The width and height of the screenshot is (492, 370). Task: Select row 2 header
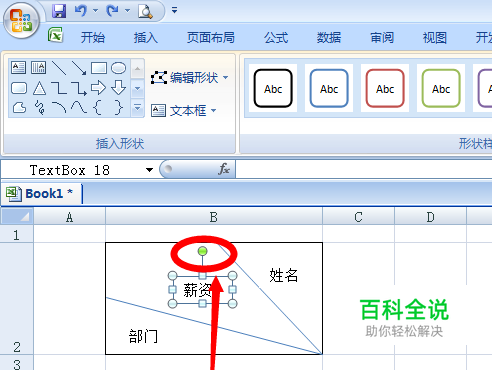(x=16, y=299)
